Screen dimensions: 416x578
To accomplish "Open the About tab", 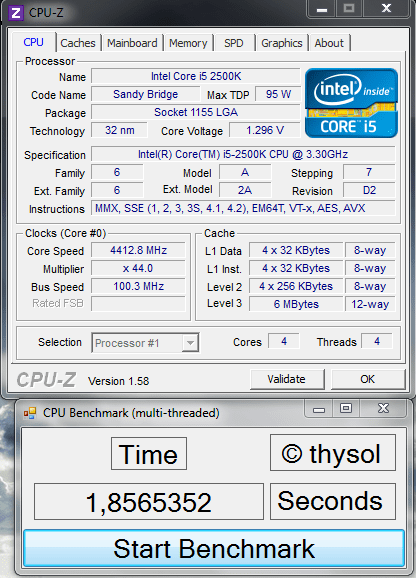I will coord(329,43).
